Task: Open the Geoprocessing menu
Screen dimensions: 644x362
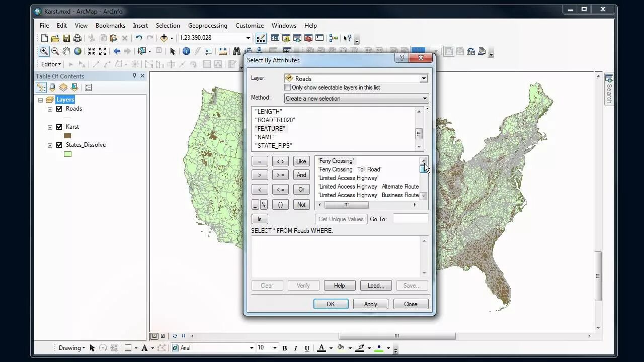Action: click(208, 26)
